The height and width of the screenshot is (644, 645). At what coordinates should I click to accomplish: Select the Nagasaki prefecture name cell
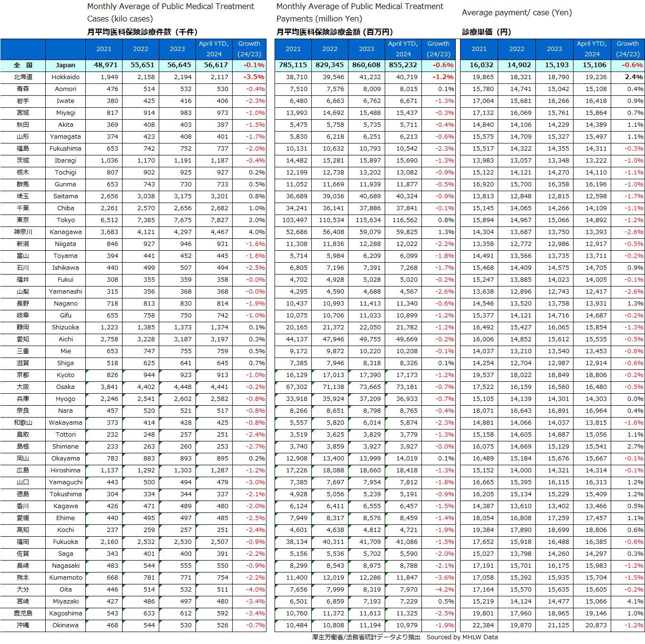tap(65, 566)
